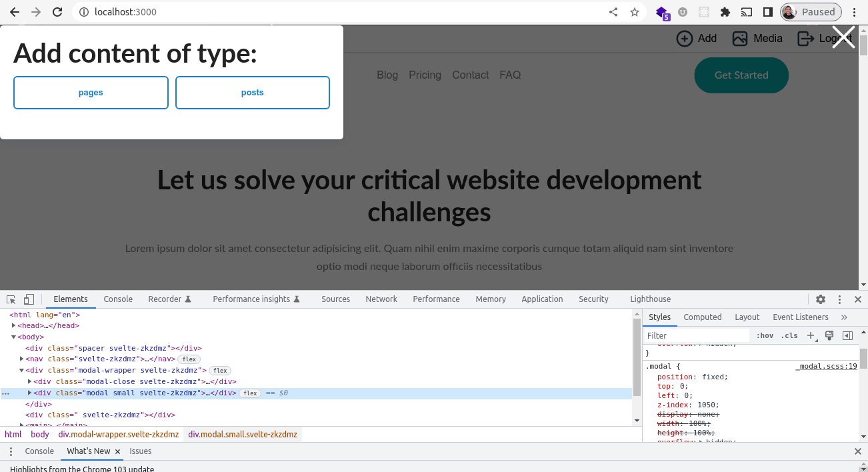868x472 pixels.
Task: Open the Extensions puzzle-piece menu
Action: click(725, 12)
